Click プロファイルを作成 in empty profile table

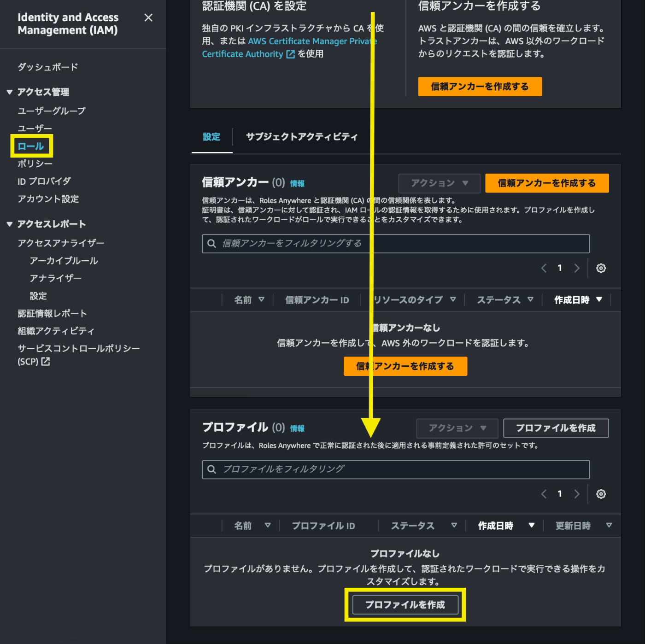coord(405,605)
